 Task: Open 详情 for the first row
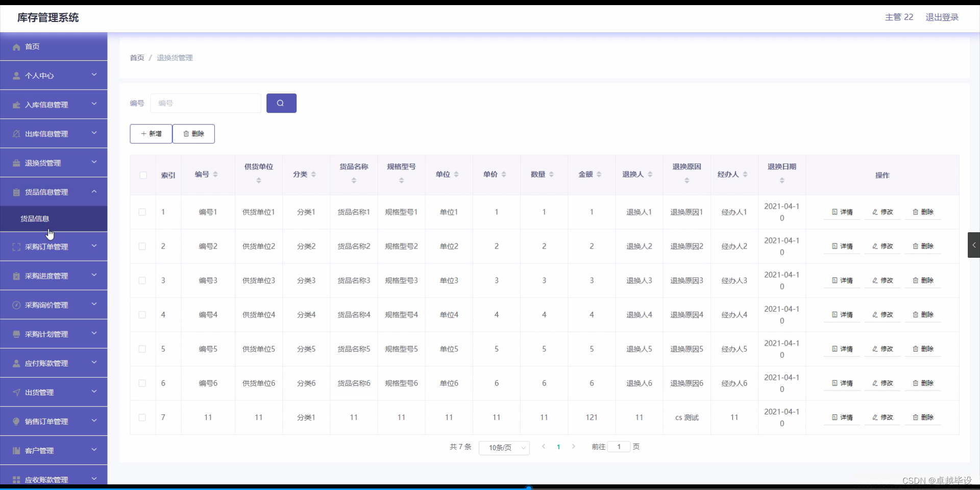click(x=842, y=212)
